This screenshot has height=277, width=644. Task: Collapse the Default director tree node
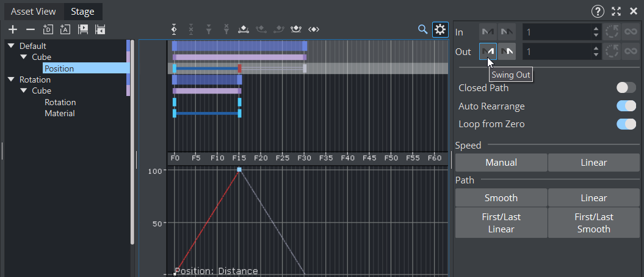click(12, 46)
